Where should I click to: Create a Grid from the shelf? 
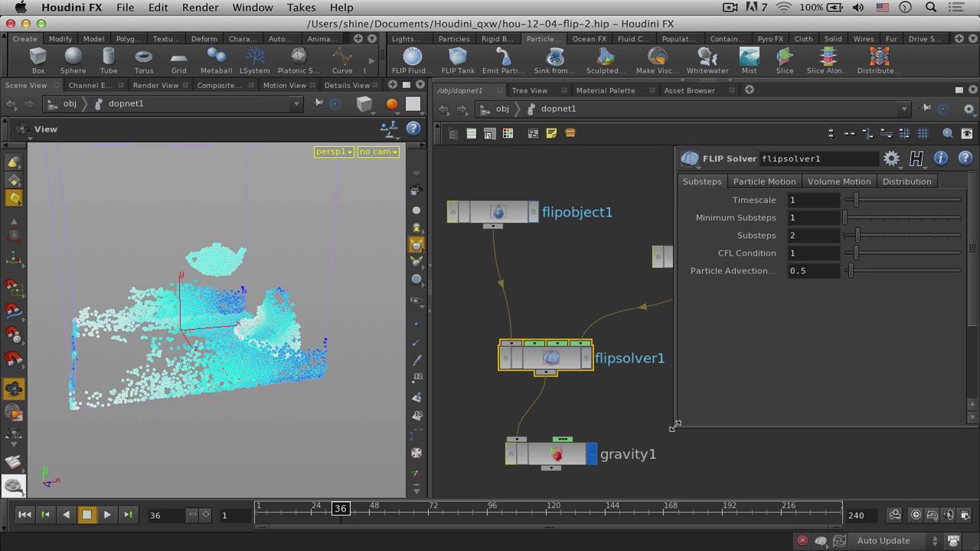178,60
